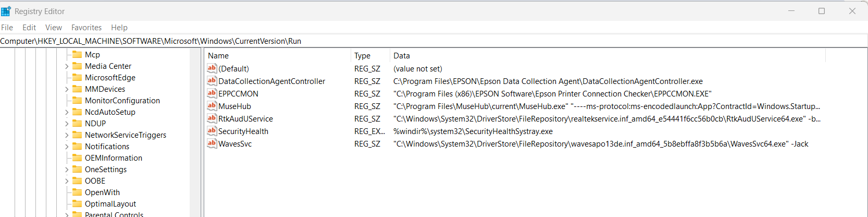Expand the MMDevices key

pos(67,89)
